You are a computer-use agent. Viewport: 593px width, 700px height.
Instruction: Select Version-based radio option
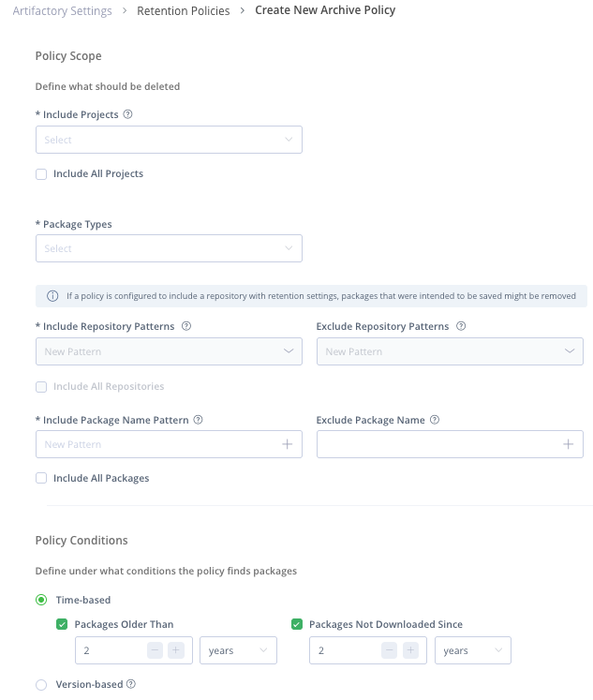click(x=41, y=684)
